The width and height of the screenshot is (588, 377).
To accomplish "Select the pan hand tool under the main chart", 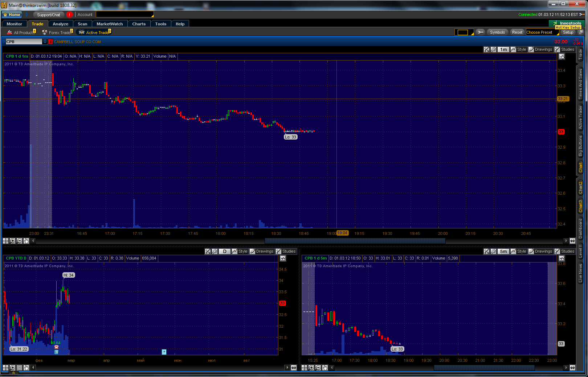I will tap(26, 241).
